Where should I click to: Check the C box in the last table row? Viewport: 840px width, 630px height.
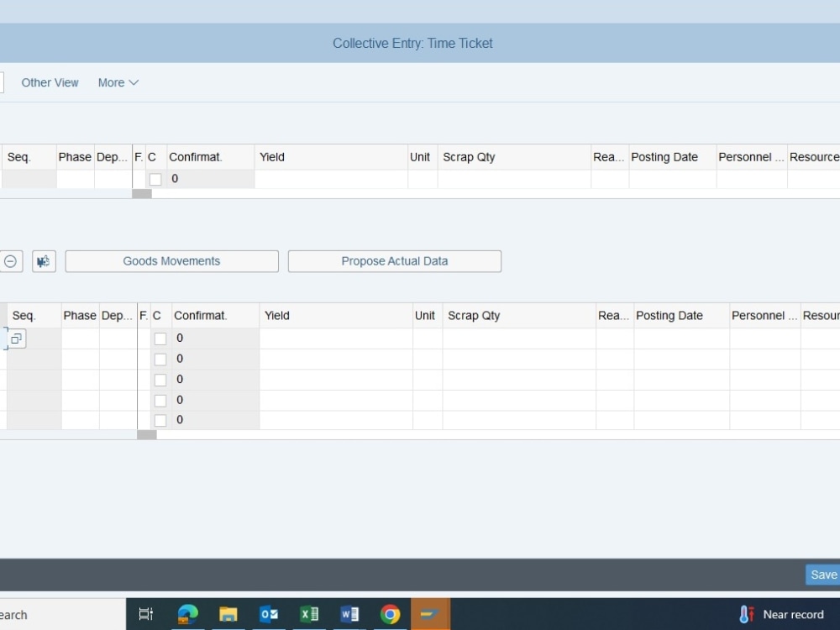point(160,420)
